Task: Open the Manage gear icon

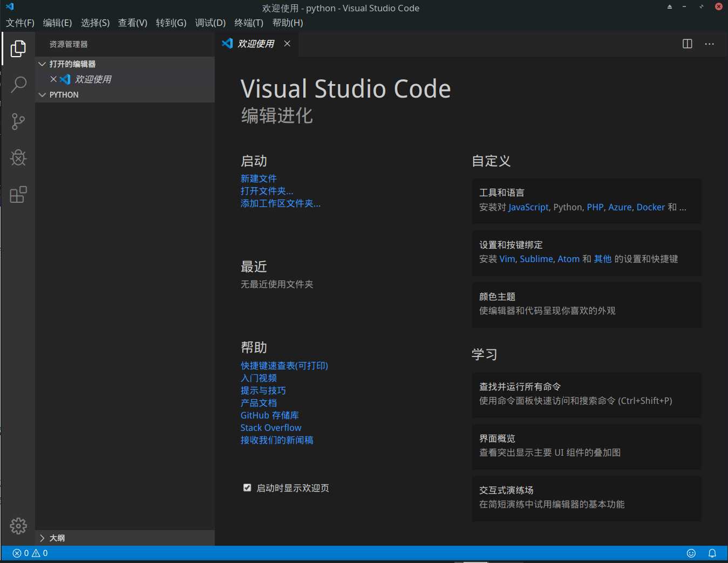Action: [x=18, y=526]
